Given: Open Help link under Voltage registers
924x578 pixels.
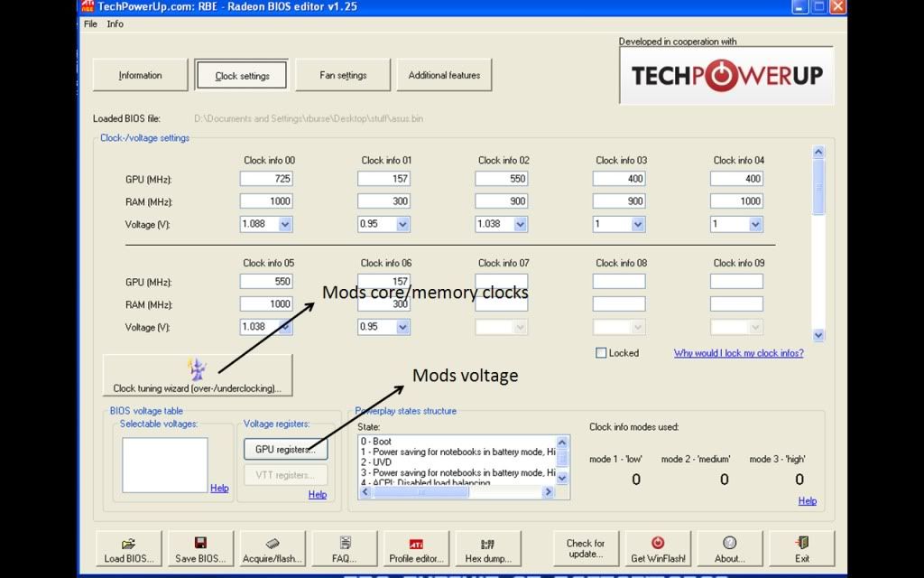Looking at the screenshot, I should (x=317, y=494).
